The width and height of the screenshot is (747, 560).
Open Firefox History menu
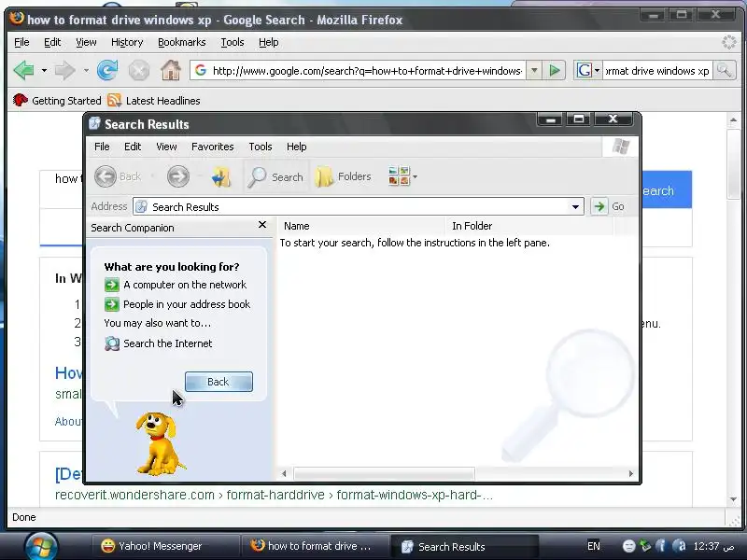(x=127, y=42)
